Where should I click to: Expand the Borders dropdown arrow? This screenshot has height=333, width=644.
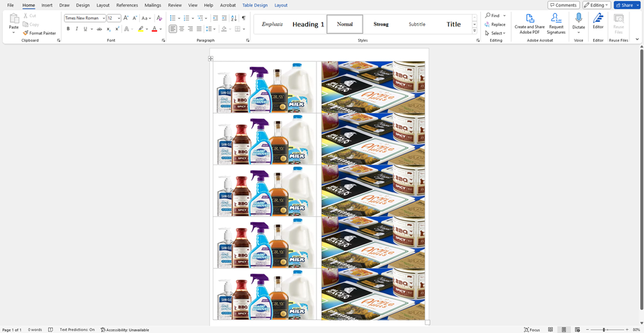point(244,29)
